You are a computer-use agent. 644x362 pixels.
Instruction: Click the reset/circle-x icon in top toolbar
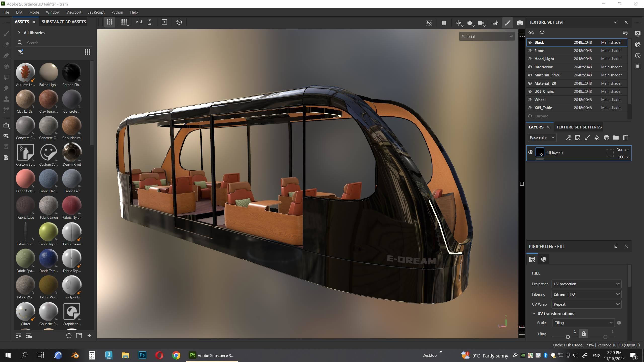pos(179,22)
